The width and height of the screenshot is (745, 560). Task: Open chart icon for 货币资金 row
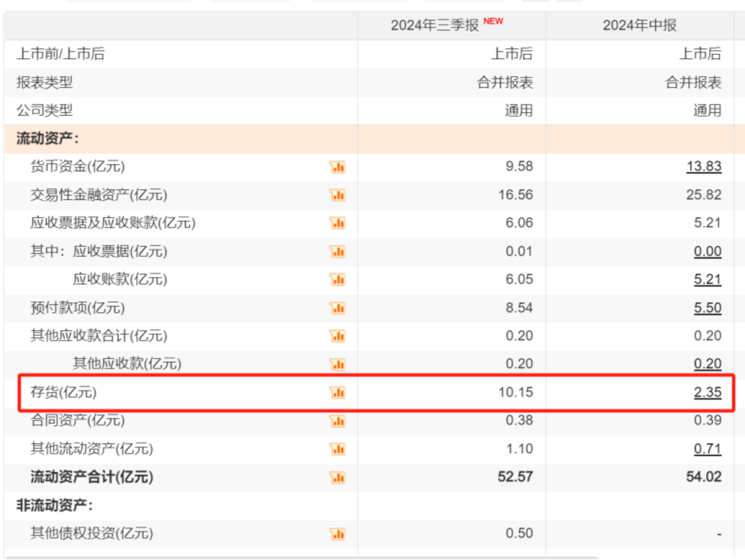338,167
